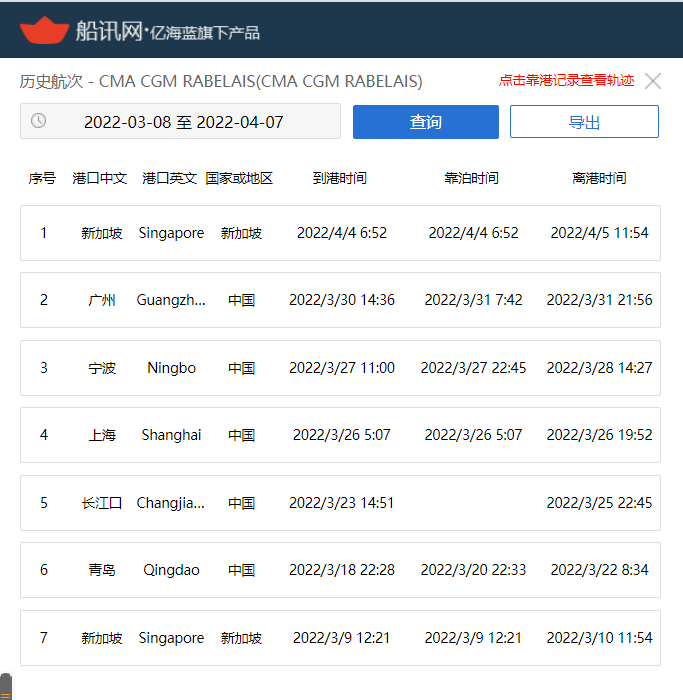This screenshot has height=700, width=683.
Task: Close the voyage history dialog
Action: click(x=653, y=81)
